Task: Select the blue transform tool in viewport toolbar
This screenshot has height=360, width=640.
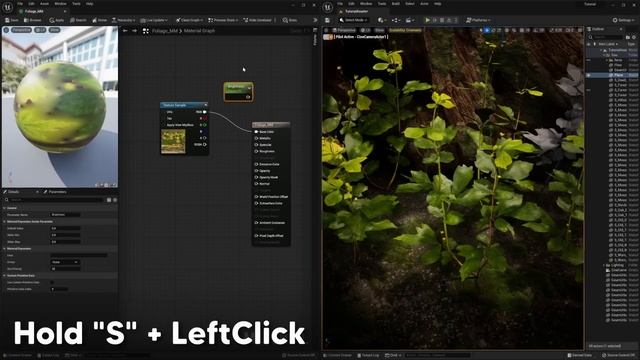Action: (487, 30)
